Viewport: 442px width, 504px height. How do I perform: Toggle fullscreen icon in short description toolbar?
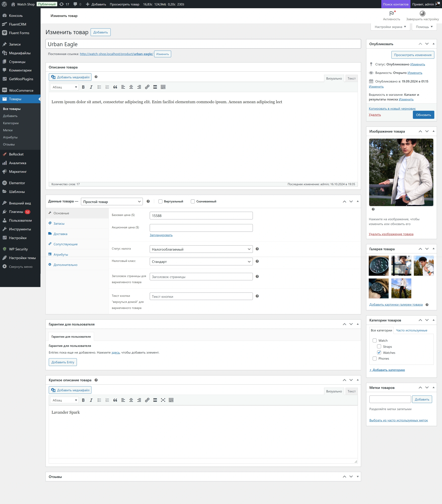pyautogui.click(x=163, y=400)
